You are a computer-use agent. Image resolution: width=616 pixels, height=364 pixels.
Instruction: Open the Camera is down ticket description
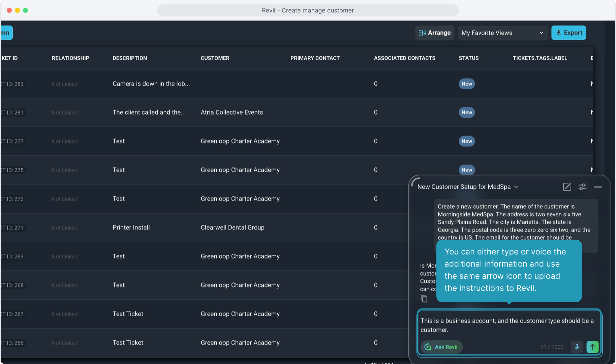(151, 84)
